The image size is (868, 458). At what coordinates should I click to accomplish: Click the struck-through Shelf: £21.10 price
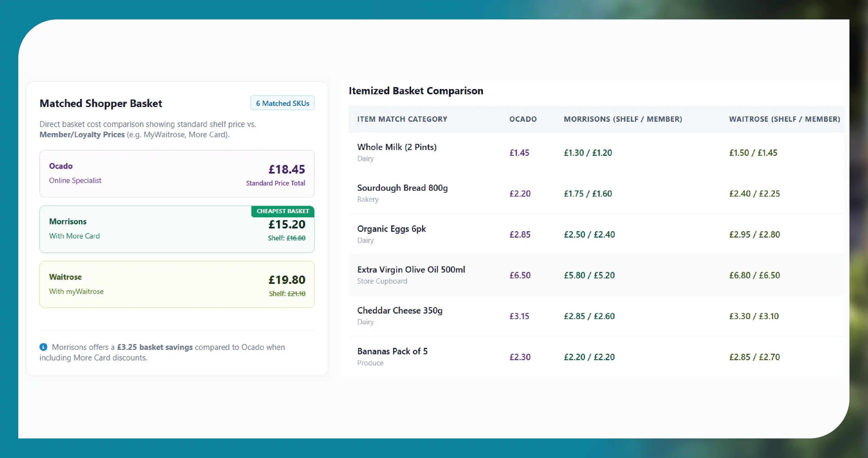click(287, 294)
